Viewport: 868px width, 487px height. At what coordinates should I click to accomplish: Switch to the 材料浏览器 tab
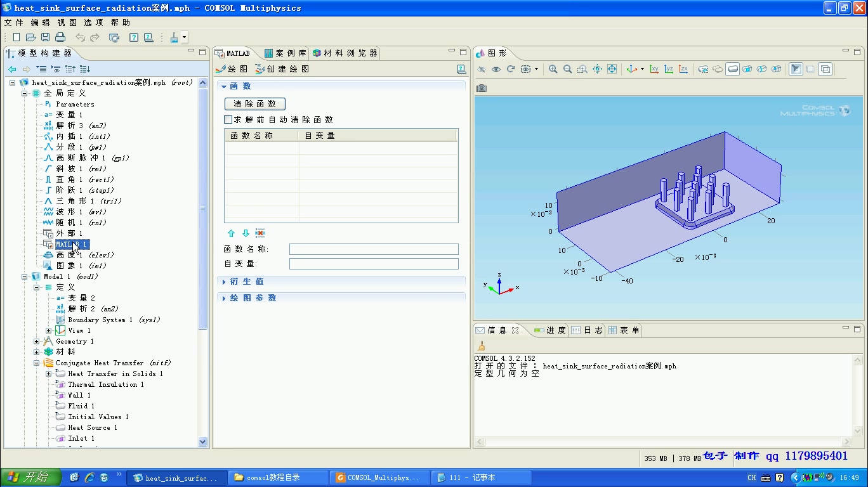click(x=346, y=53)
